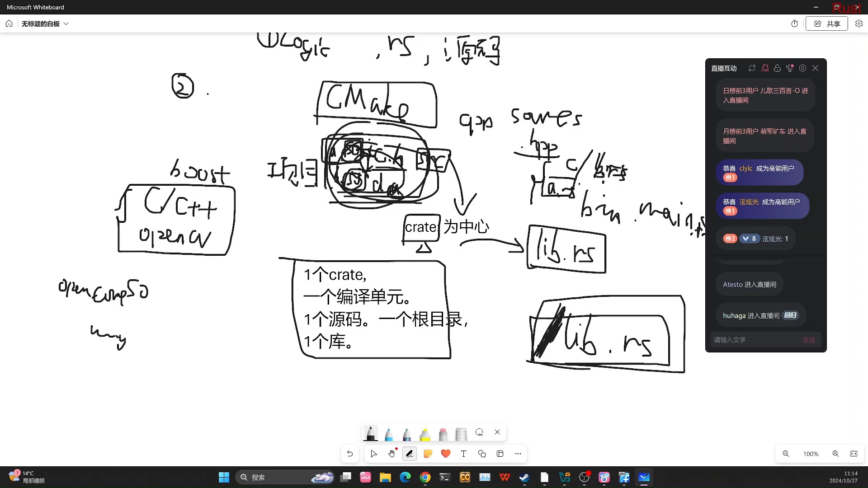Add a sticky note
Screen dimensions: 868x488
point(428,454)
